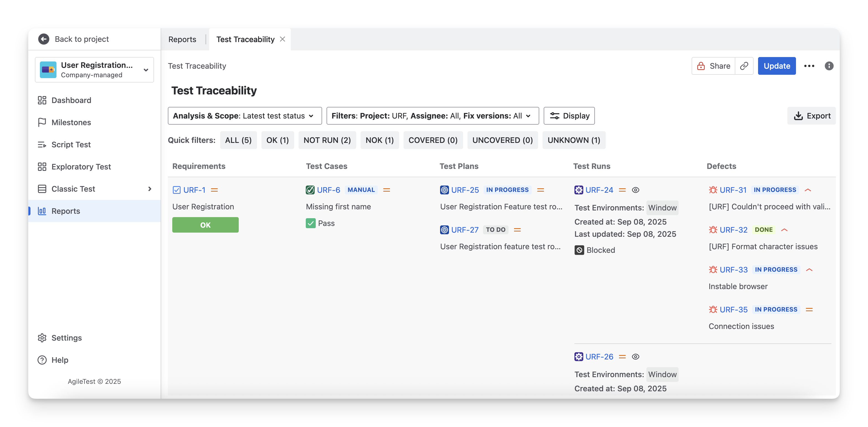This screenshot has height=427, width=868.
Task: Expand the Filters Project URF dropdown
Action: coord(432,116)
